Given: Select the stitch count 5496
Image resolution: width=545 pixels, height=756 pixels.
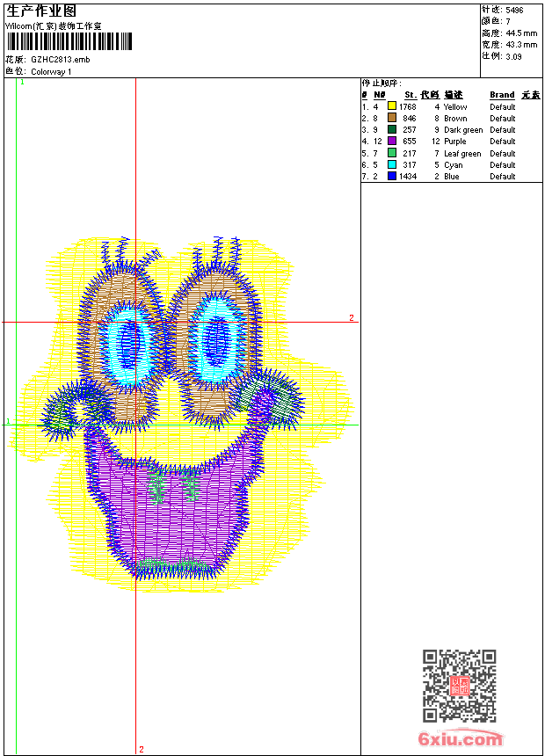Looking at the screenshot, I should click(x=514, y=11).
